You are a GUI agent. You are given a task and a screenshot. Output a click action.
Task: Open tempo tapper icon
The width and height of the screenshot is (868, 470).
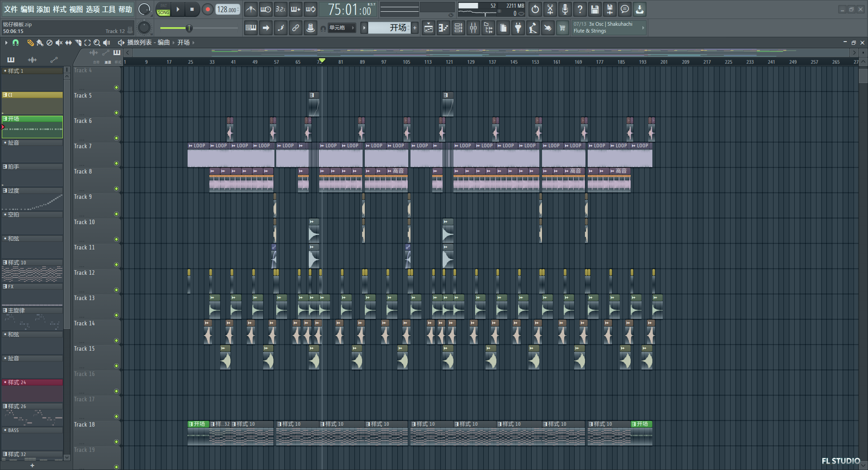pyautogui.click(x=533, y=28)
